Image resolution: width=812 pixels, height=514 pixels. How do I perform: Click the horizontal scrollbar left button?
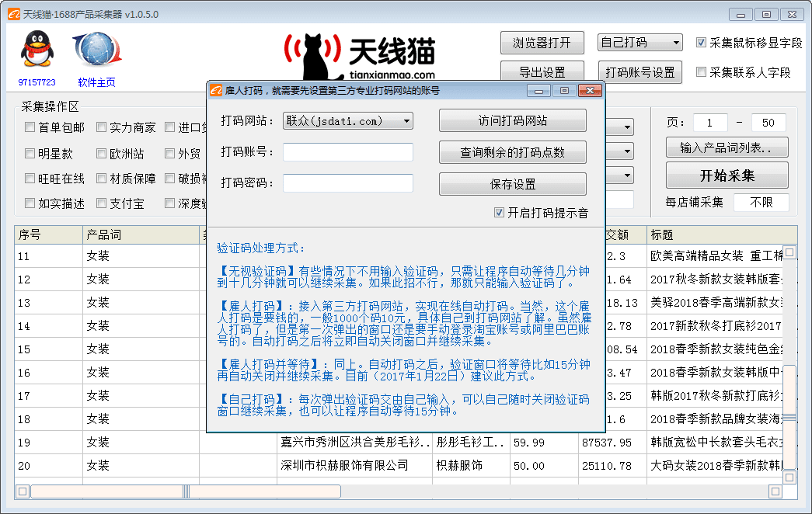23,491
